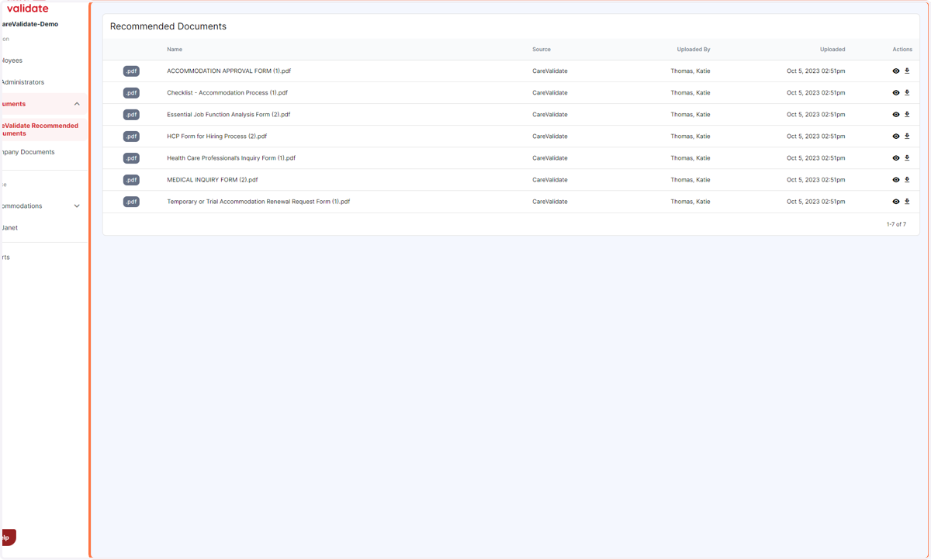Download Temporary or Trial Accommodation Renewal form
This screenshot has height=560, width=931.
(x=907, y=202)
